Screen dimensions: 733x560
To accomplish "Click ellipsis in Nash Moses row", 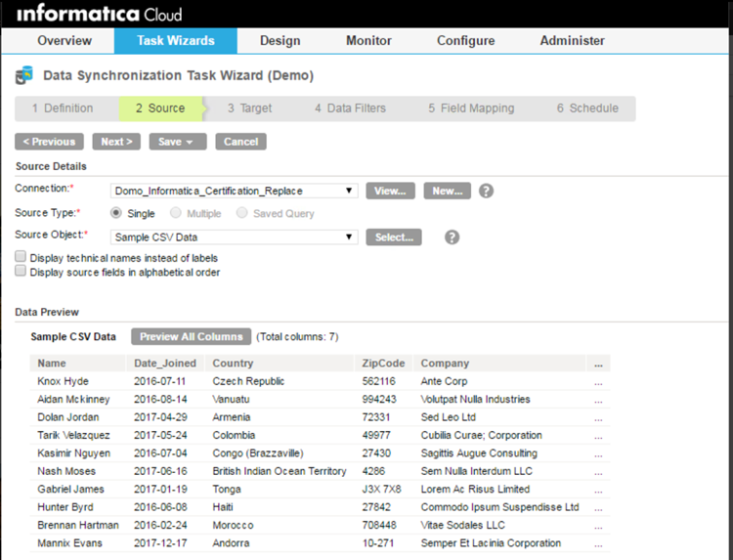I will point(598,472).
